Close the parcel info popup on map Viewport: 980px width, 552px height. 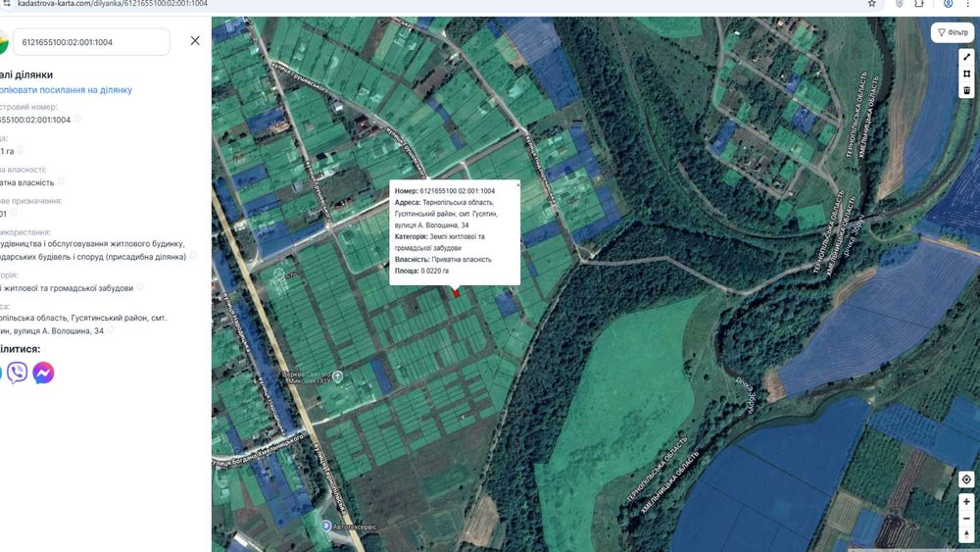coord(517,185)
